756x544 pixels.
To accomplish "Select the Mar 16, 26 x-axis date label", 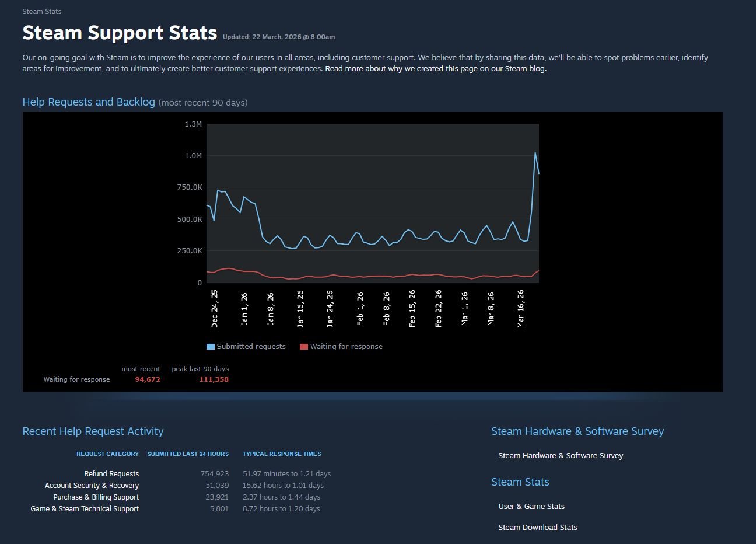I will coord(521,308).
